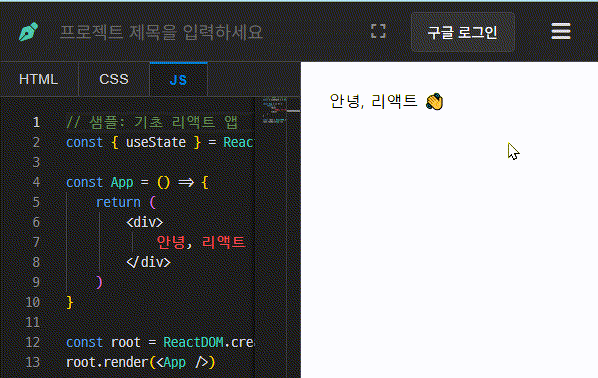This screenshot has width=598, height=378.
Task: Open the hamburger menu
Action: pyautogui.click(x=561, y=31)
